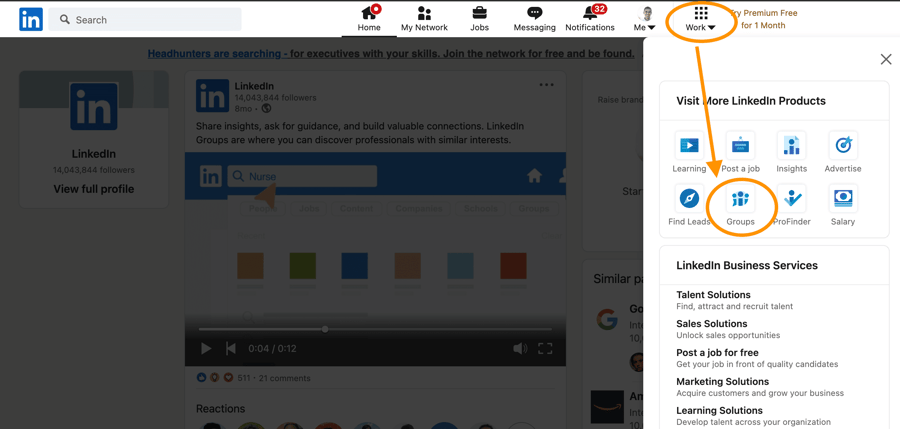Open the Groups product icon
Image resolution: width=900 pixels, height=429 pixels.
tap(740, 199)
